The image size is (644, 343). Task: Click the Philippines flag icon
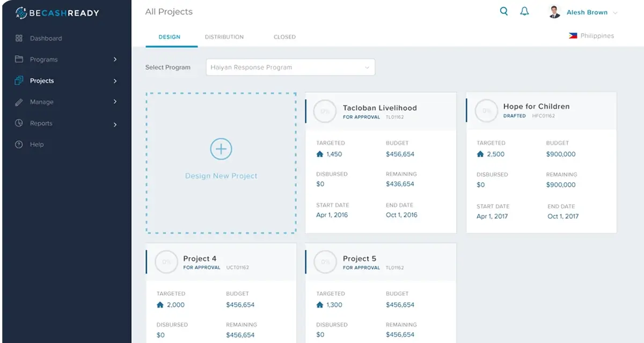[x=573, y=36]
